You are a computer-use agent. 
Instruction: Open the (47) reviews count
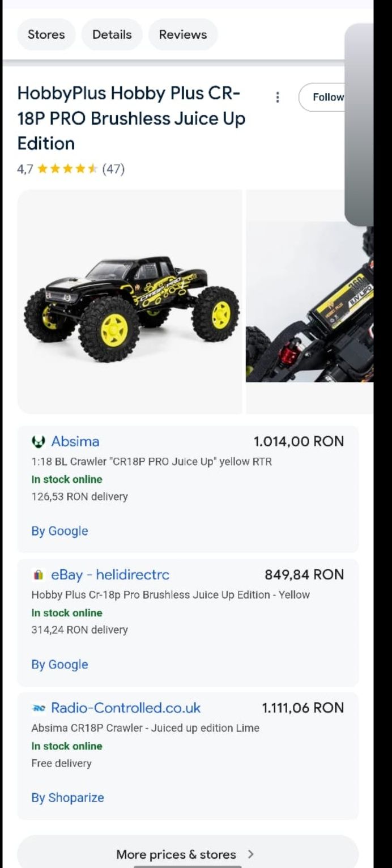coord(113,169)
